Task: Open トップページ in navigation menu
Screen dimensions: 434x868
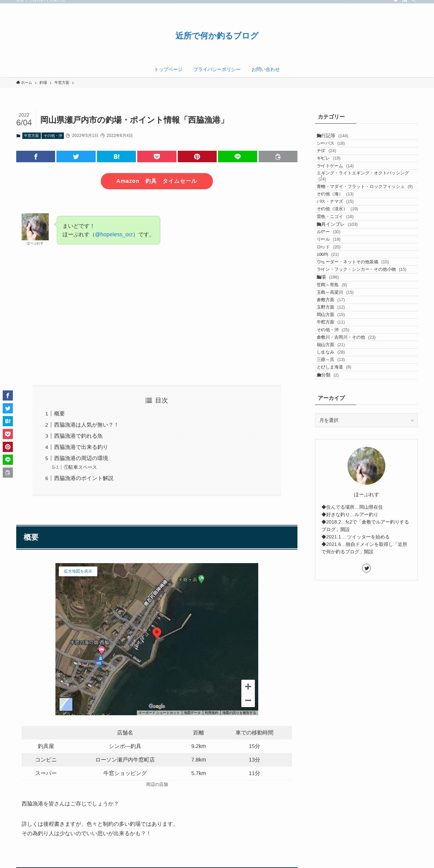Action: pyautogui.click(x=168, y=69)
